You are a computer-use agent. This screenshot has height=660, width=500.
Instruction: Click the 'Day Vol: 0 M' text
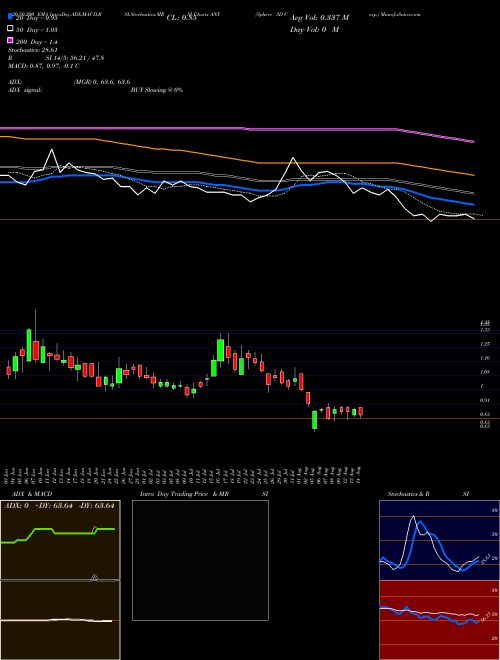(x=314, y=30)
